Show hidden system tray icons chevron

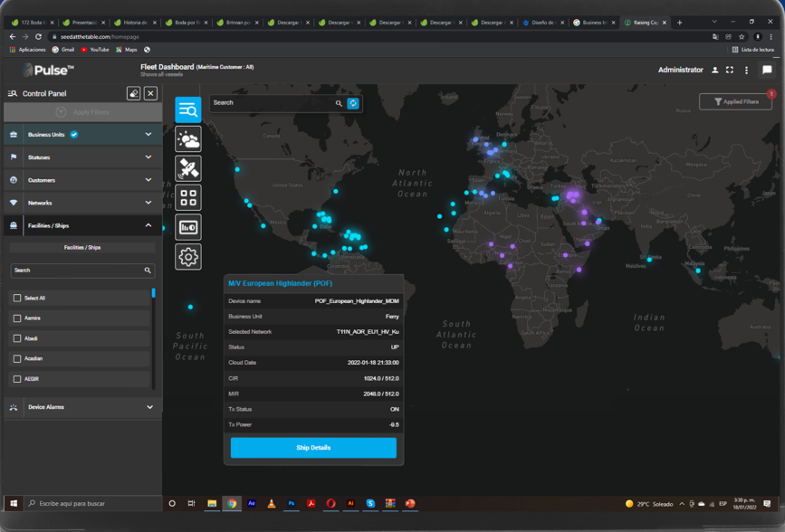(682, 504)
